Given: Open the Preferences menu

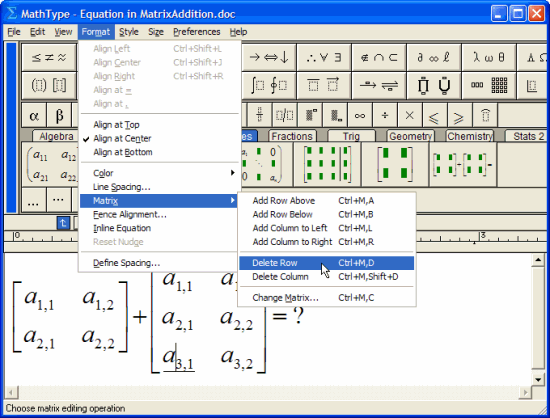Looking at the screenshot, I should click(196, 32).
